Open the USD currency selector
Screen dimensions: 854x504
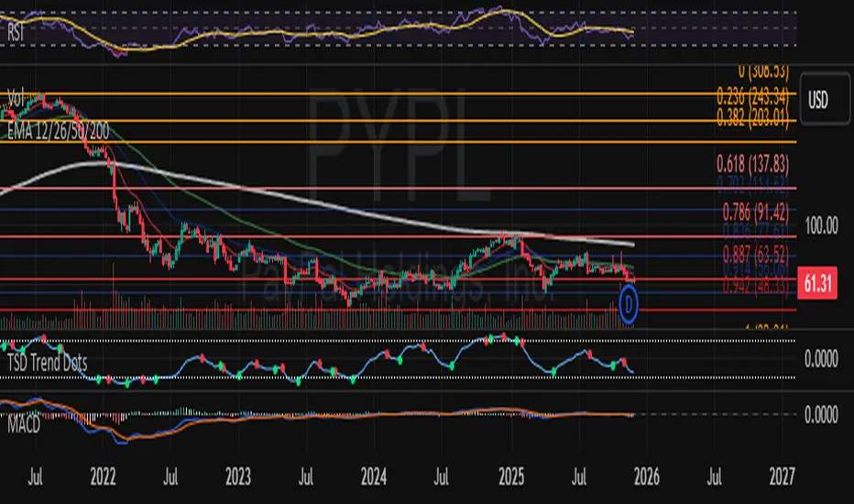825,100
